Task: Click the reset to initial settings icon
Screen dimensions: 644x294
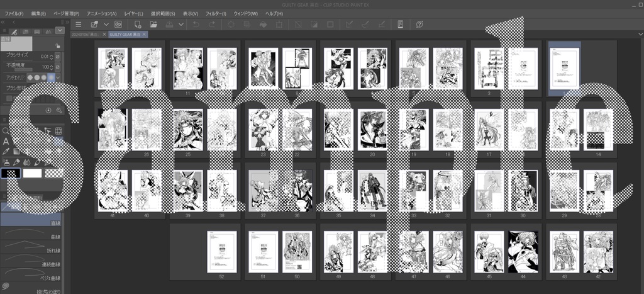Action: pos(48,110)
